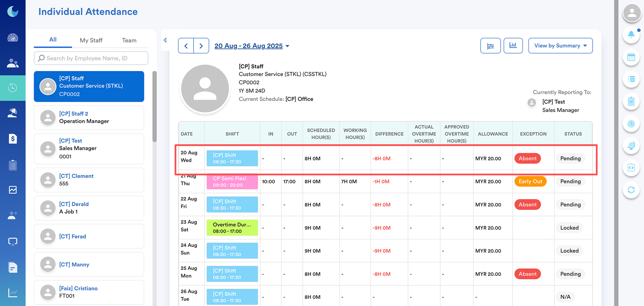Viewport: 644px width, 306px height.
Task: Click the Absent badge on 25 Aug
Action: click(x=527, y=274)
